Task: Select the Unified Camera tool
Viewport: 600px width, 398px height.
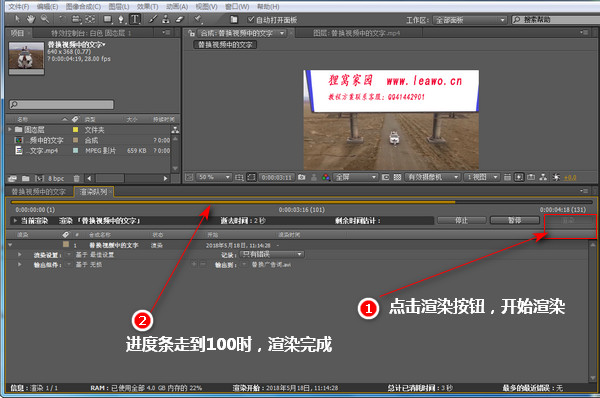Action: click(x=76, y=19)
